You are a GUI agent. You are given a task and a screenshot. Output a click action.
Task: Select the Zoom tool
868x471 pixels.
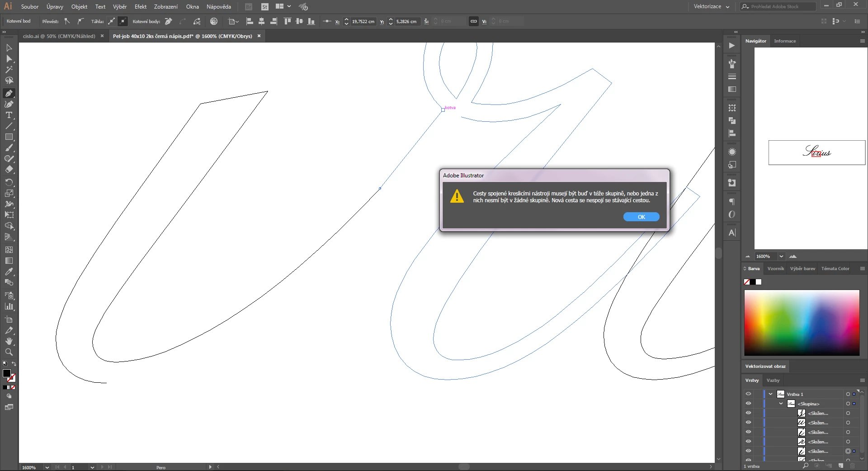pos(9,352)
